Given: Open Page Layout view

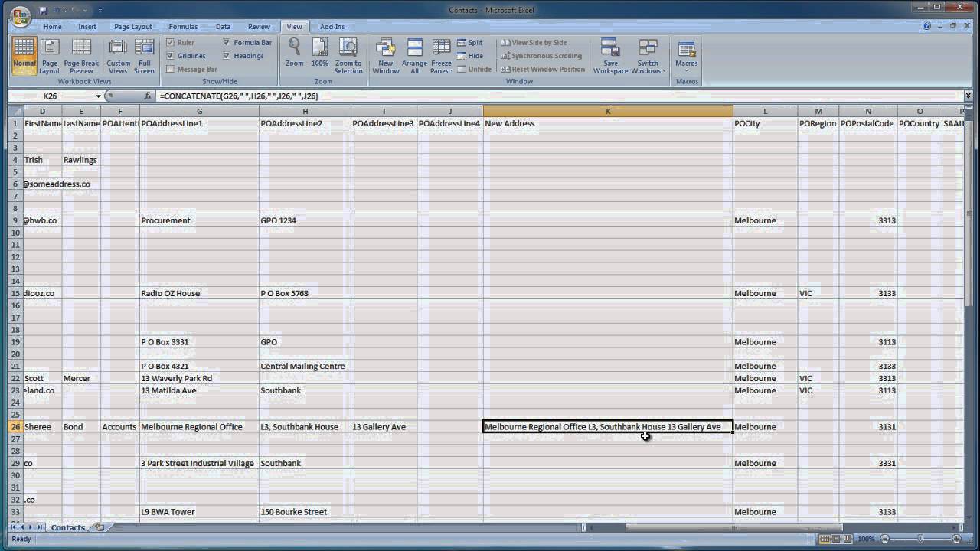Looking at the screenshot, I should 50,56.
